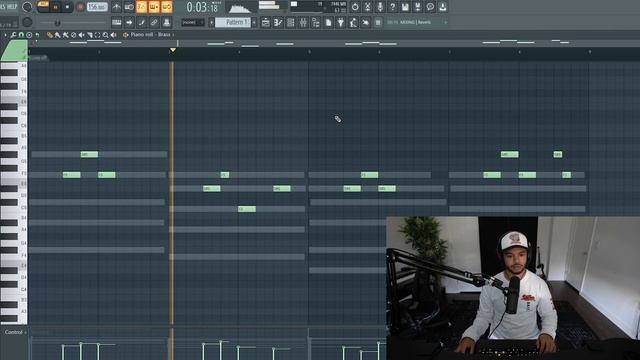Toggle the metronome icon

pyautogui.click(x=116, y=7)
